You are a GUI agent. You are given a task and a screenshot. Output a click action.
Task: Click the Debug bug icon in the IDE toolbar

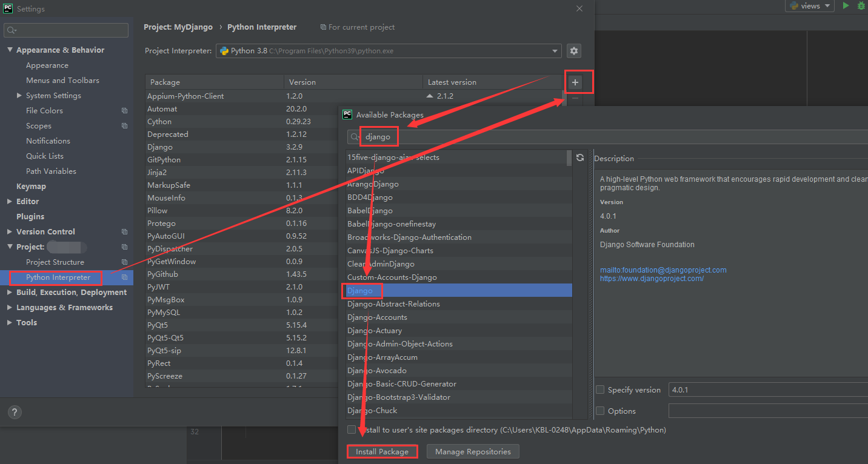pos(862,5)
